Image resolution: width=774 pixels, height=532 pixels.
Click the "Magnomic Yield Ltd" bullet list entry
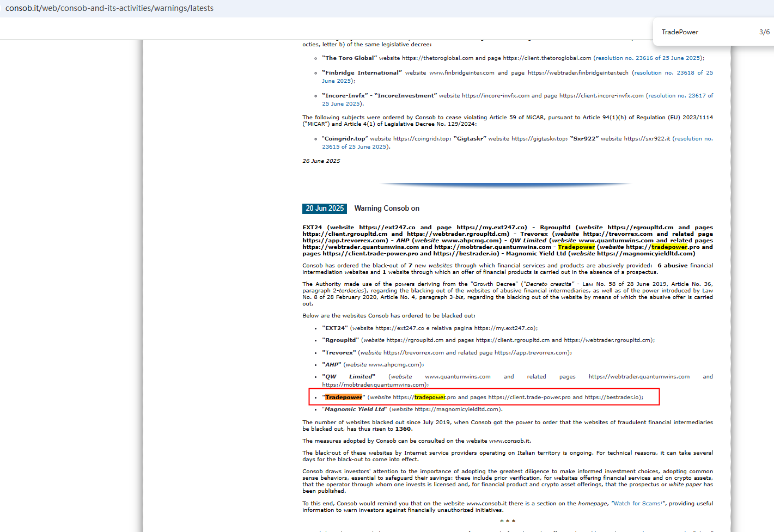click(x=355, y=409)
